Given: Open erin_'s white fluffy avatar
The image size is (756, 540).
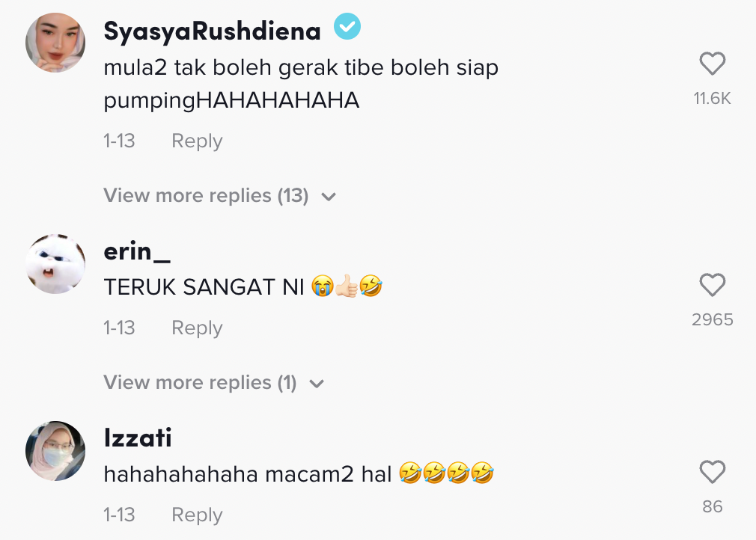Looking at the screenshot, I should (x=55, y=264).
